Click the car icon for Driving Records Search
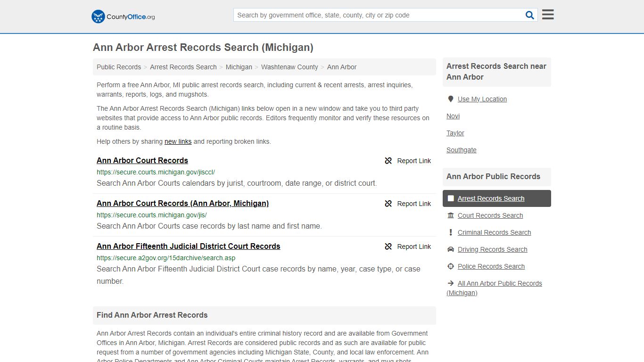Screen dimensions: 644x362 pos(451,249)
